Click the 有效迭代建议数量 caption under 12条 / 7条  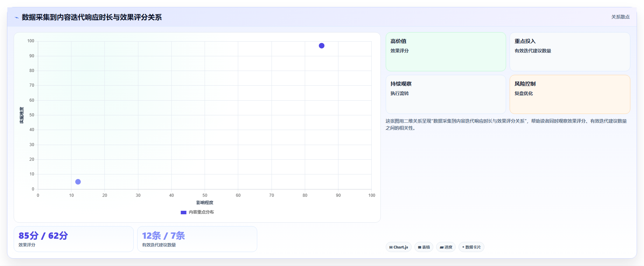(159, 245)
